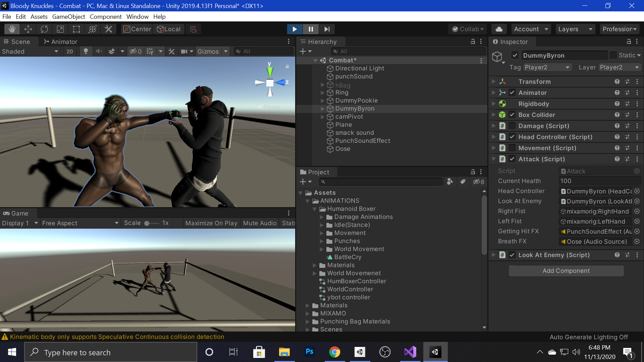Viewport: 644px width, 362px height.
Task: Toggle scene lighting bulb icon
Action: click(86, 51)
